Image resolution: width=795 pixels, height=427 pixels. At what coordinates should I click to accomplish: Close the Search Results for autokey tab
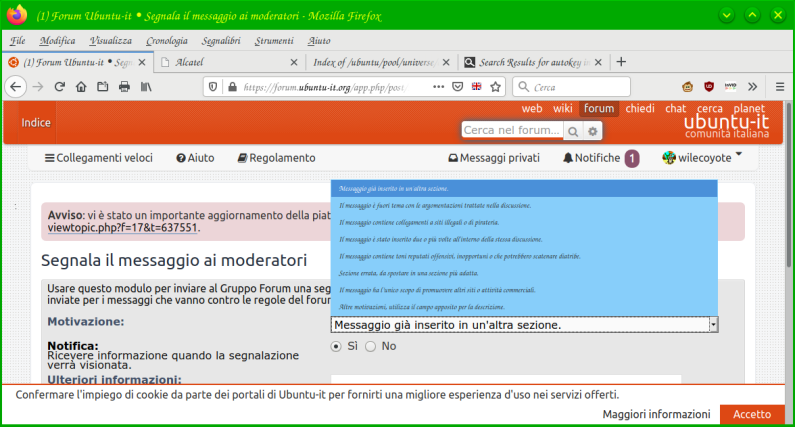pos(598,62)
